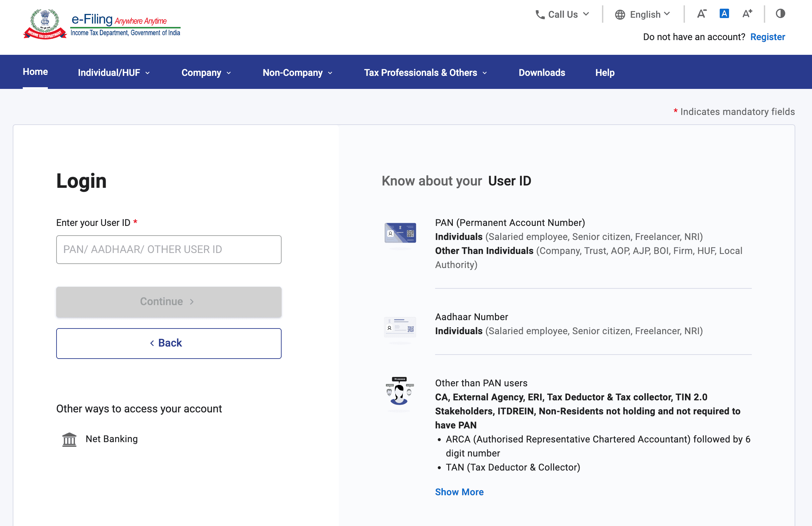
Task: Expand the Company navigation dropdown
Action: tap(206, 73)
